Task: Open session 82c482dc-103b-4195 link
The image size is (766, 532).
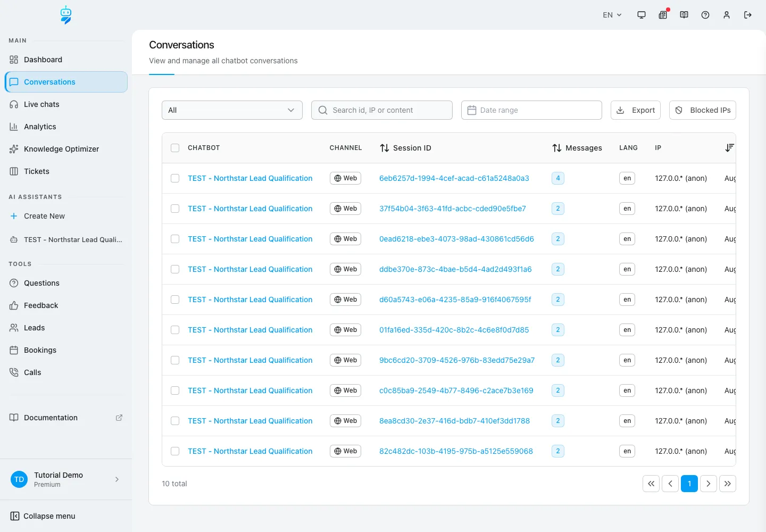Action: 456,451
